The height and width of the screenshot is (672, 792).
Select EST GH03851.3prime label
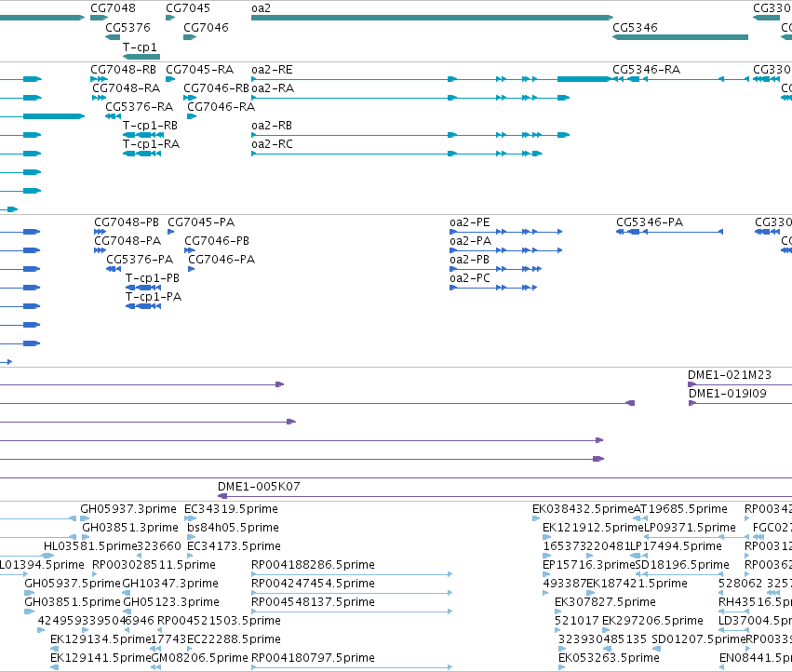point(130,528)
